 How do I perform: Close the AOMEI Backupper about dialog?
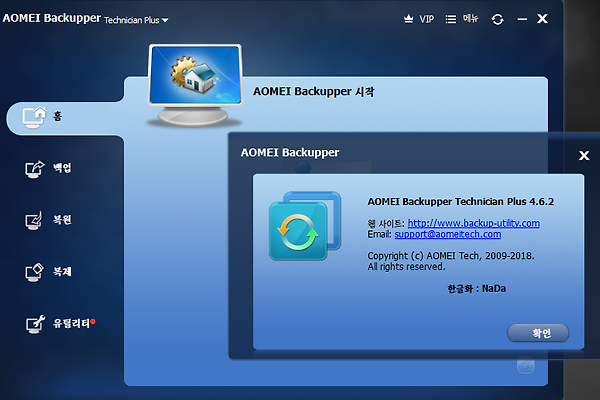584,155
